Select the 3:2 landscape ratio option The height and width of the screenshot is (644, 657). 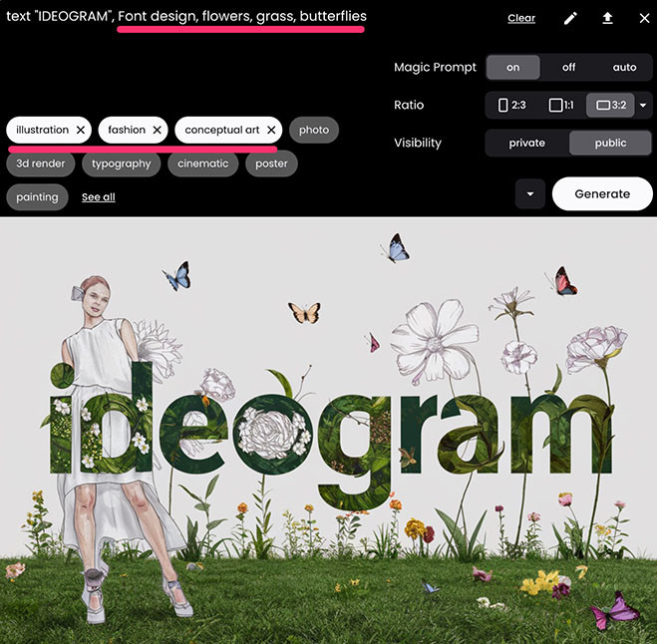[610, 105]
